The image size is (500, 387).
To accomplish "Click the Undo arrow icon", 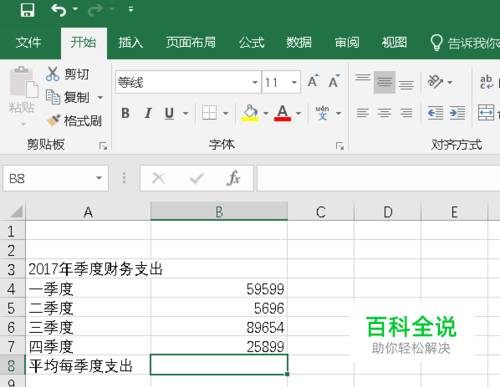I will [x=58, y=10].
